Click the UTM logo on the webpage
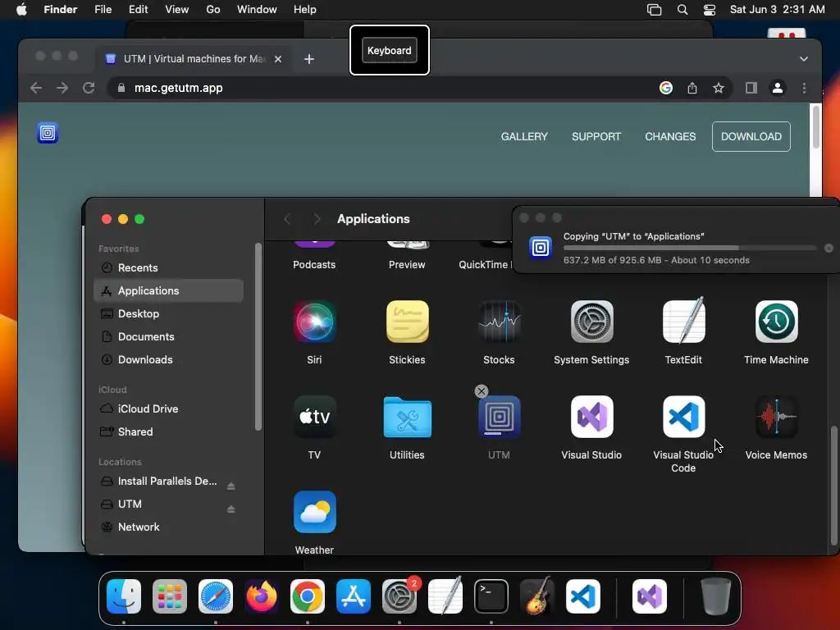Image resolution: width=840 pixels, height=630 pixels. pyautogui.click(x=48, y=133)
